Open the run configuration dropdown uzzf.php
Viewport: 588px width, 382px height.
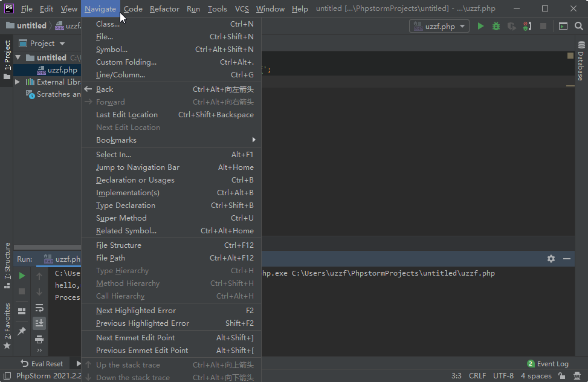coord(439,26)
